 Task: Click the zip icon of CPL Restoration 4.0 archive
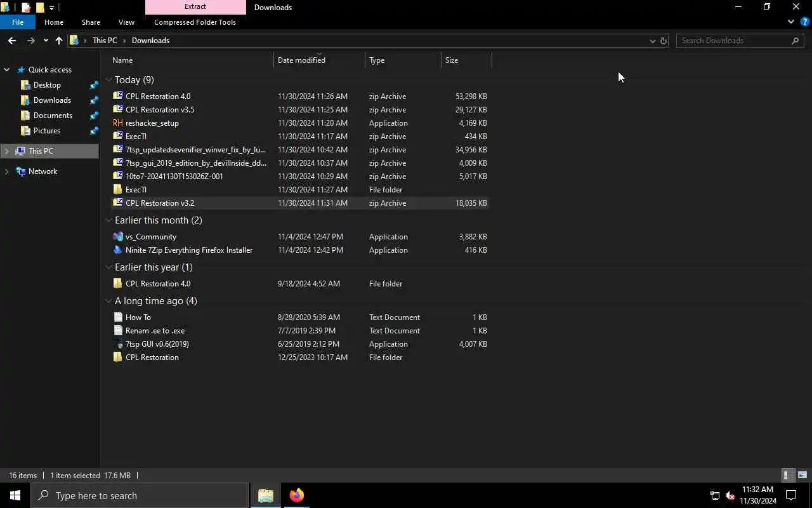click(117, 96)
